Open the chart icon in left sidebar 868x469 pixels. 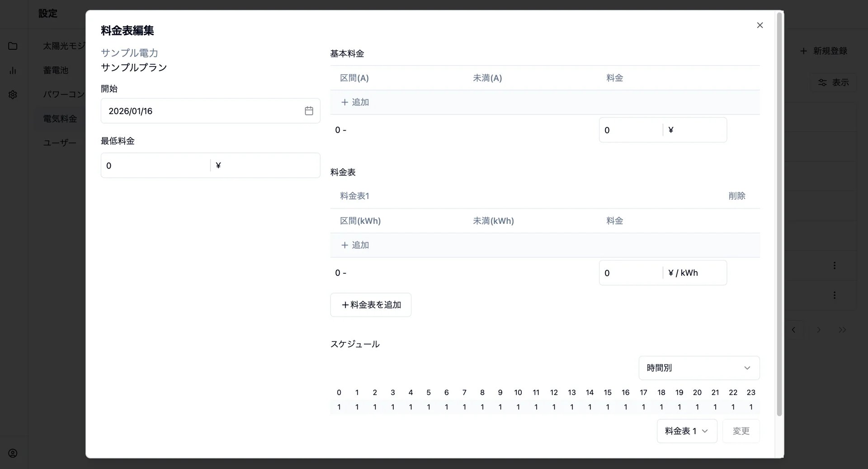click(x=13, y=71)
